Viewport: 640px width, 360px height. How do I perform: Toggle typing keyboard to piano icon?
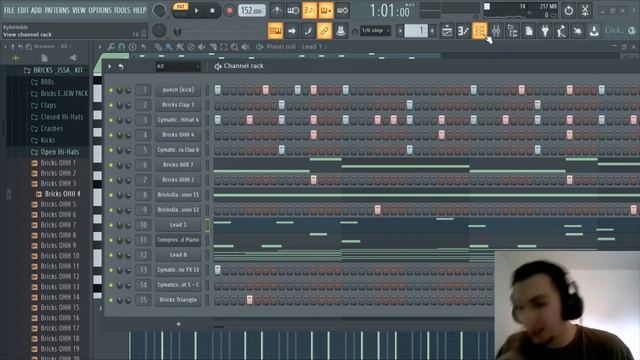[276, 31]
